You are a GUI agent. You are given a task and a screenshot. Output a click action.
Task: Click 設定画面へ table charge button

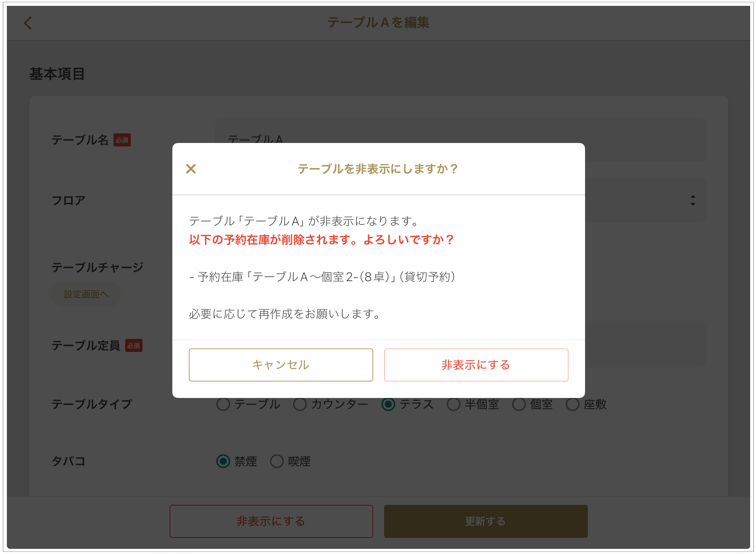86,295
